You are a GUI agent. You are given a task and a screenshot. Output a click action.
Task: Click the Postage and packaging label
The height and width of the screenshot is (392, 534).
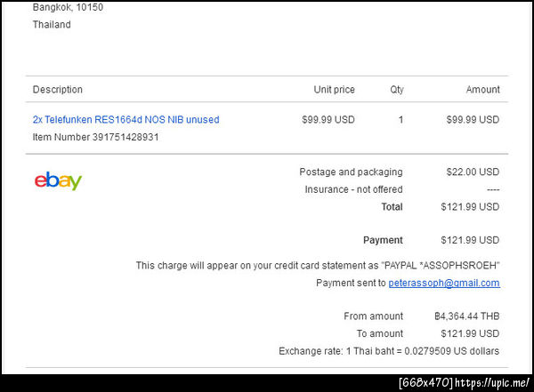[351, 172]
